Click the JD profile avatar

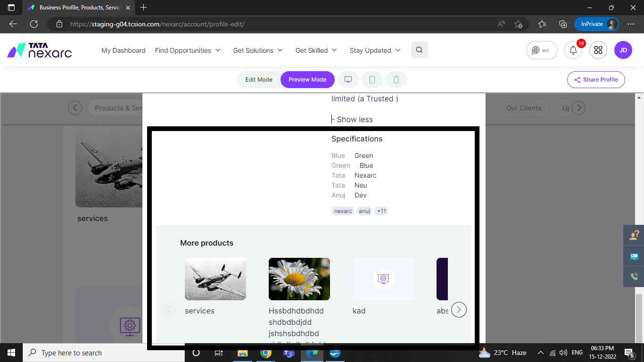(x=623, y=50)
